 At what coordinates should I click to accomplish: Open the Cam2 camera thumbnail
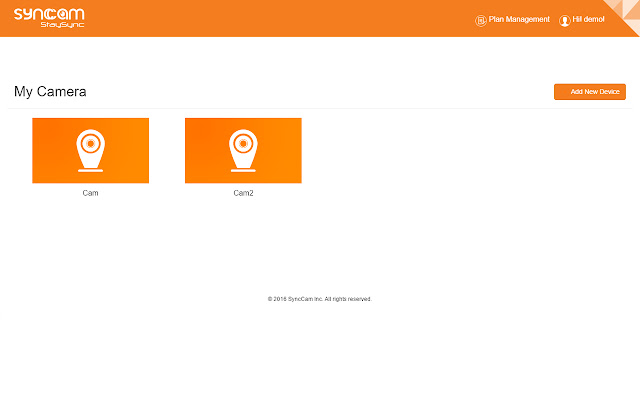[x=243, y=151]
